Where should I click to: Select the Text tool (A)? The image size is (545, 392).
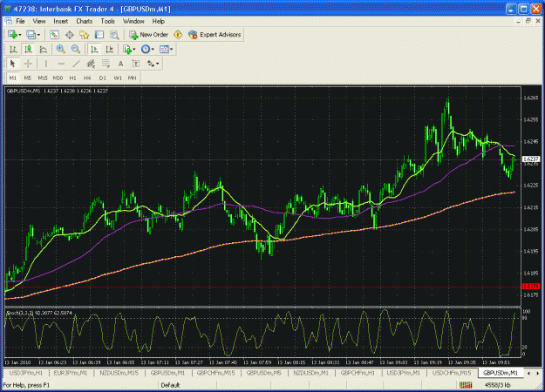click(x=120, y=64)
